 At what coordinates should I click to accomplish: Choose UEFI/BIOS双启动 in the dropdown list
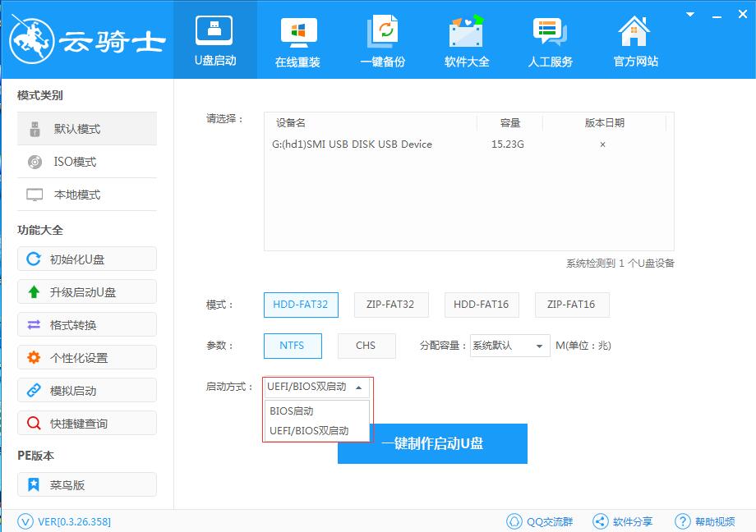click(316, 431)
